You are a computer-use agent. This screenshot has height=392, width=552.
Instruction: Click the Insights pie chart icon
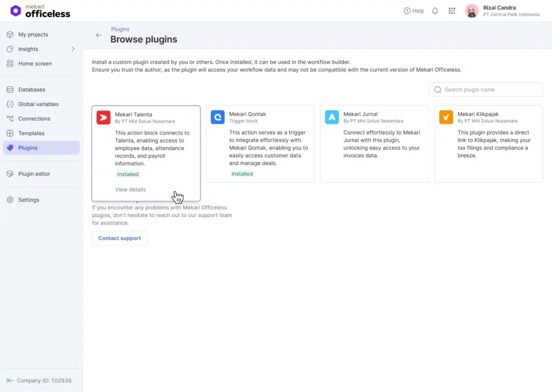point(10,49)
